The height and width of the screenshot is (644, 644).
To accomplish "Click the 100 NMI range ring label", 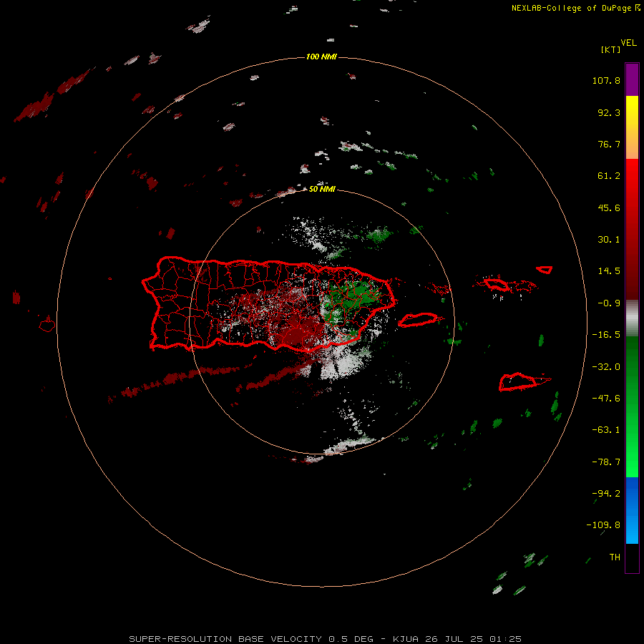I will click(x=321, y=57).
